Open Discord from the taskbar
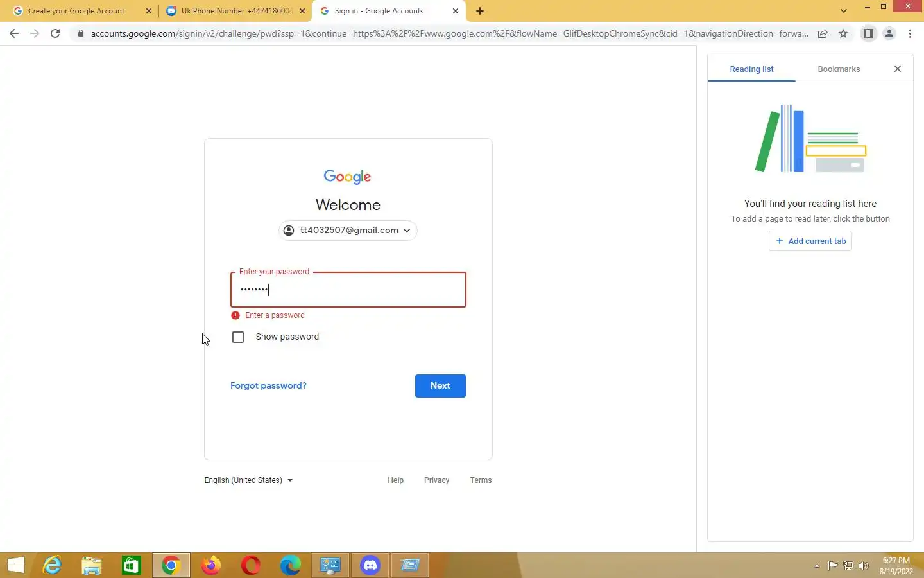The width and height of the screenshot is (924, 578). click(370, 565)
